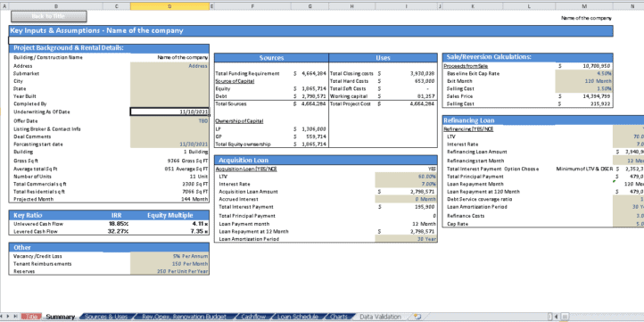Click the Projected Month 144 Month value

(x=194, y=199)
